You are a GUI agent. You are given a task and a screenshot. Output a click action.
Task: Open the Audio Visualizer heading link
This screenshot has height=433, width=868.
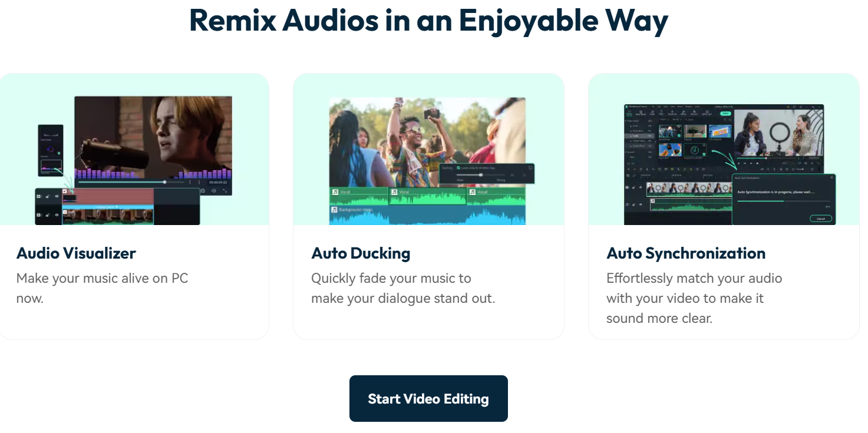point(76,253)
